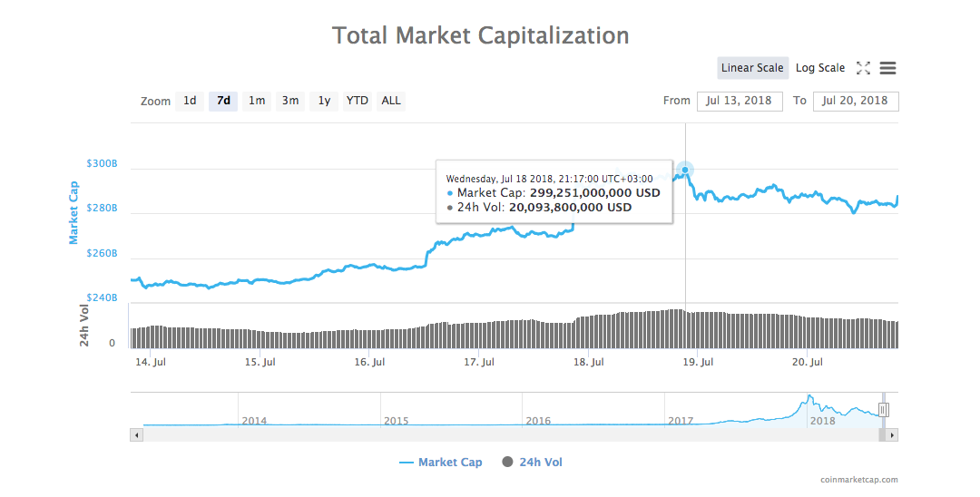Edit the From date field
The image size is (980, 497).
pyautogui.click(x=740, y=101)
